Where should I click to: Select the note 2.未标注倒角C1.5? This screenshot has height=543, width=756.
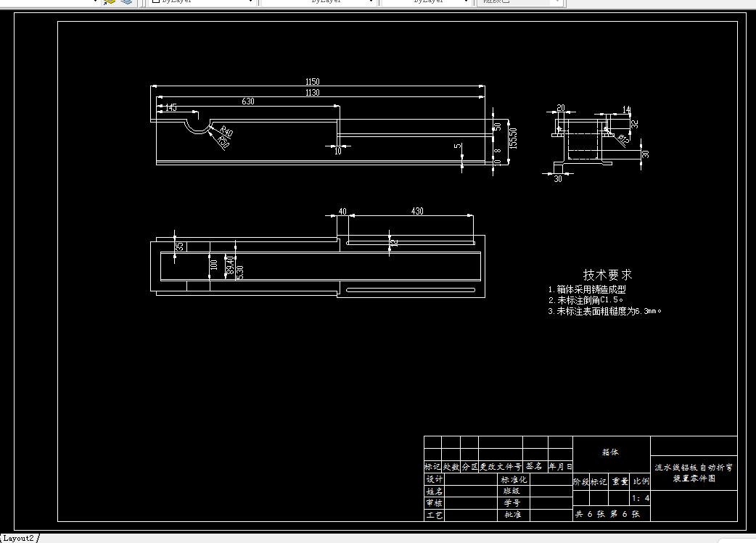coord(586,300)
